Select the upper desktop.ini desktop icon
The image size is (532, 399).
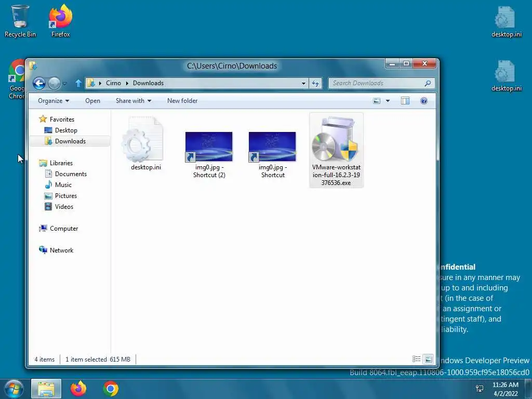tap(506, 22)
